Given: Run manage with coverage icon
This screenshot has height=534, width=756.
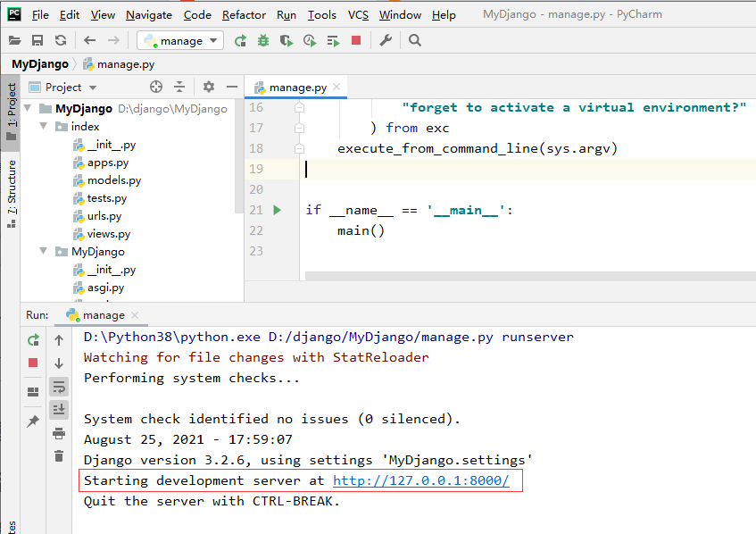Looking at the screenshot, I should coord(287,40).
